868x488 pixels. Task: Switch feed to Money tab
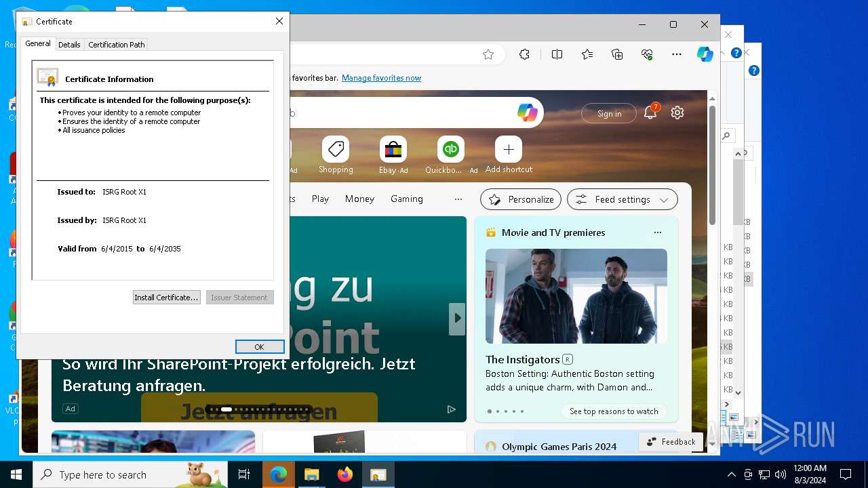359,199
